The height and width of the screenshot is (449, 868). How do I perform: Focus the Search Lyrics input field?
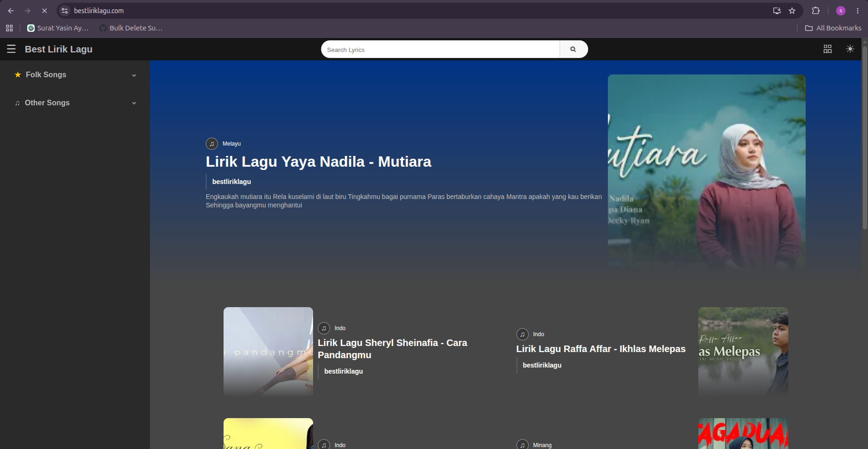[441, 49]
